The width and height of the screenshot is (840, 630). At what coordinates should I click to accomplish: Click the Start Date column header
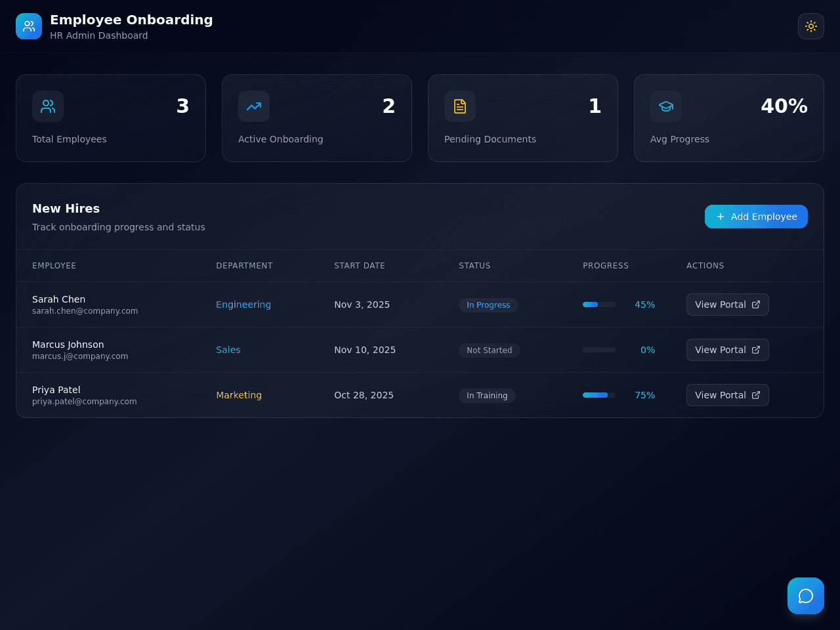point(360,266)
